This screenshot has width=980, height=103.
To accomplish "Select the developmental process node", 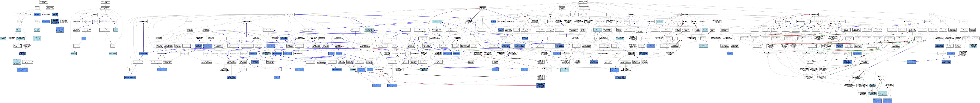I will point(483,8).
